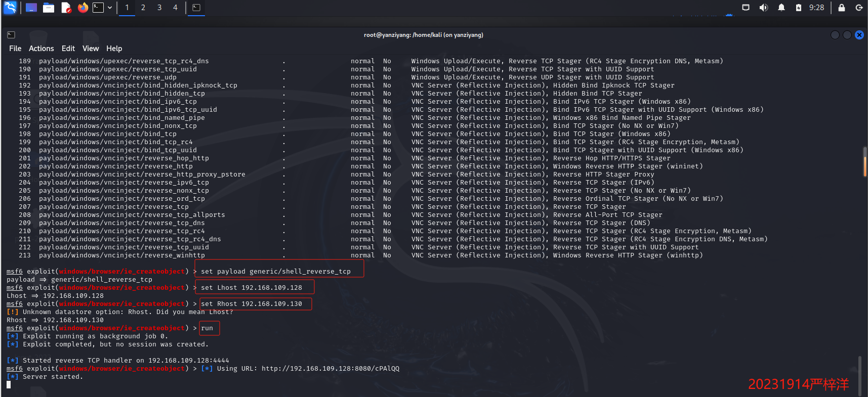Image resolution: width=868 pixels, height=397 pixels.
Task: Click 'Reverse All-Port TCP Stager' description
Action: point(608,215)
